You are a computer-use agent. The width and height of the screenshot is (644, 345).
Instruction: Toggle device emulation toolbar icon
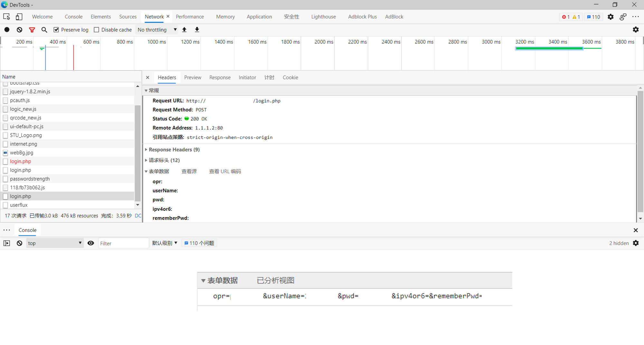click(19, 17)
